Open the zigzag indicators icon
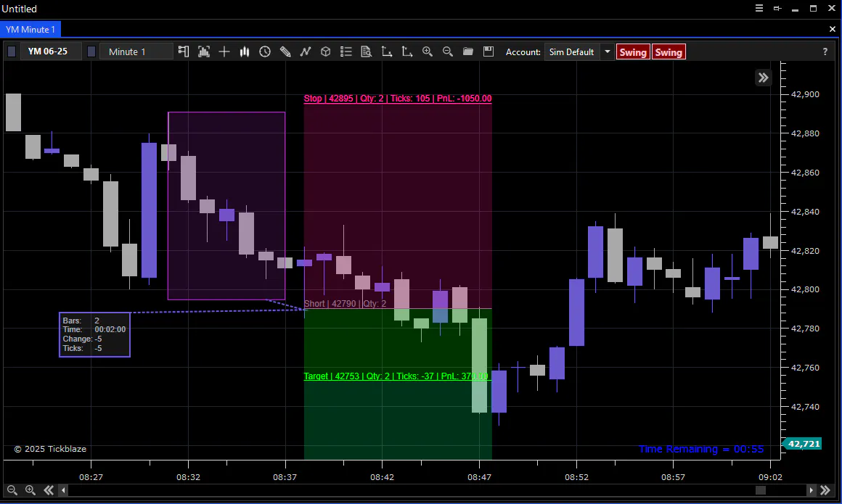 pyautogui.click(x=306, y=51)
